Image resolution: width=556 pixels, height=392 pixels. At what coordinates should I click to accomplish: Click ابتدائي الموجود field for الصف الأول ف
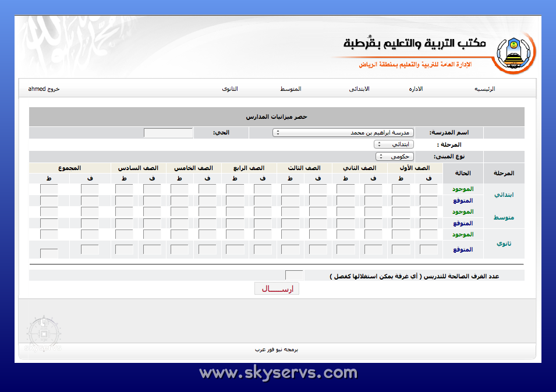coord(428,189)
